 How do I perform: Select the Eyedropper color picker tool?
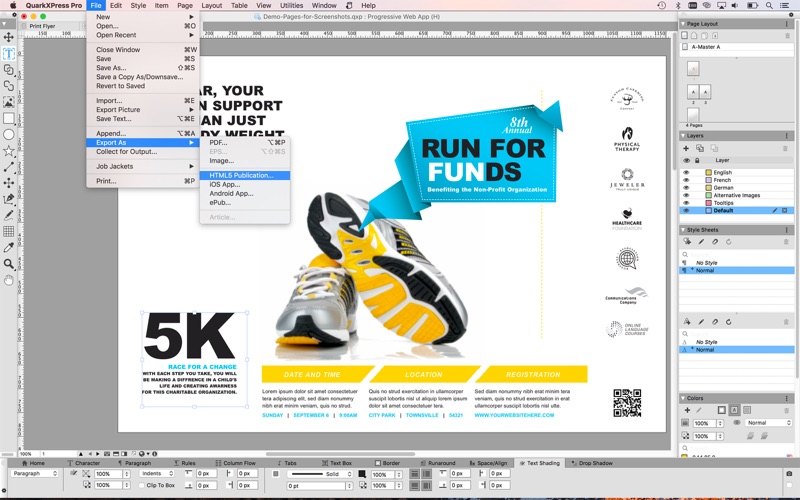pyautogui.click(x=9, y=247)
